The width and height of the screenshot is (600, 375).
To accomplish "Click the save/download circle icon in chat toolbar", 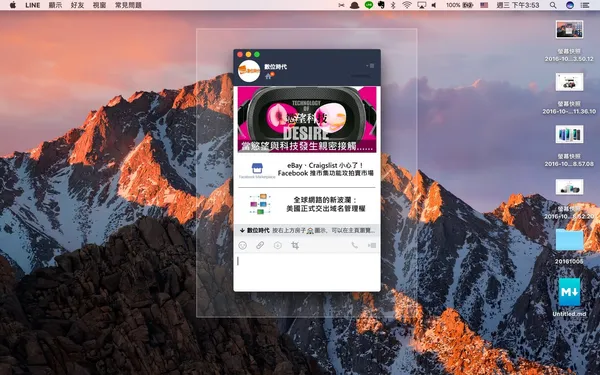I will [278, 245].
